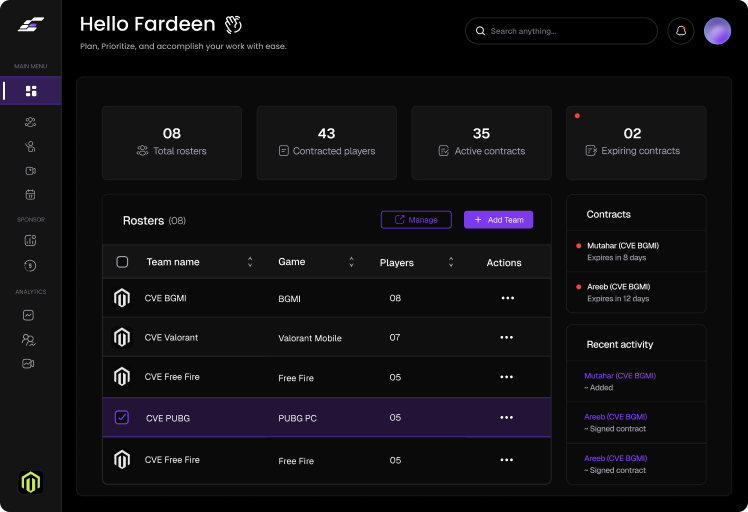Click the Expiring contracts icon
748x512 pixels.
(591, 151)
